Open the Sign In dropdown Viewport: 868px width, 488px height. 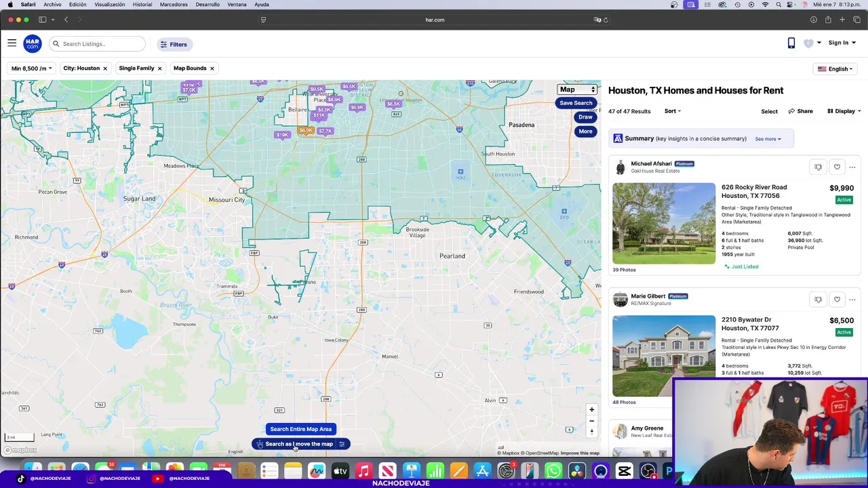[842, 43]
